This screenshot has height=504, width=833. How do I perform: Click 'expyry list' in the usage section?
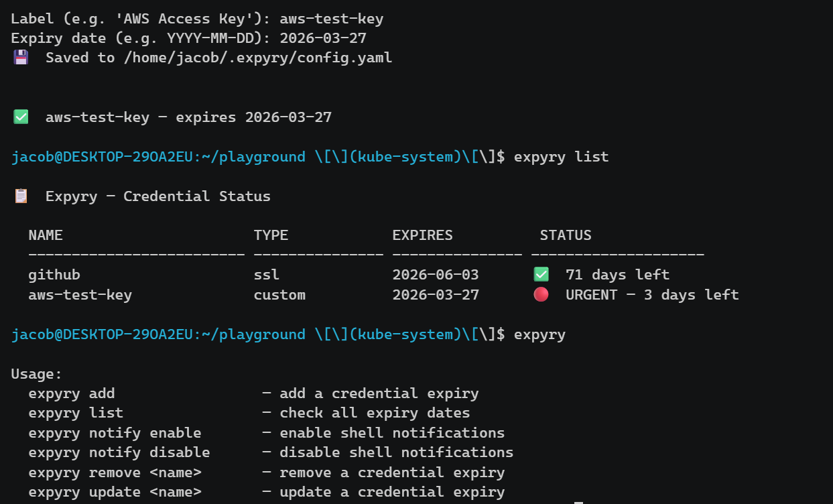pyautogui.click(x=76, y=413)
